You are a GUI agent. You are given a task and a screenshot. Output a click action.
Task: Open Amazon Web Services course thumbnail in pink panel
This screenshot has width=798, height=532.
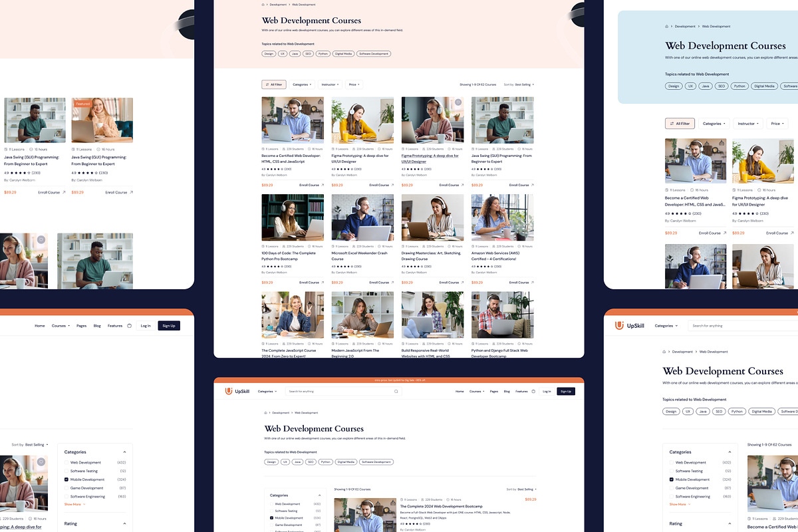pyautogui.click(x=502, y=217)
